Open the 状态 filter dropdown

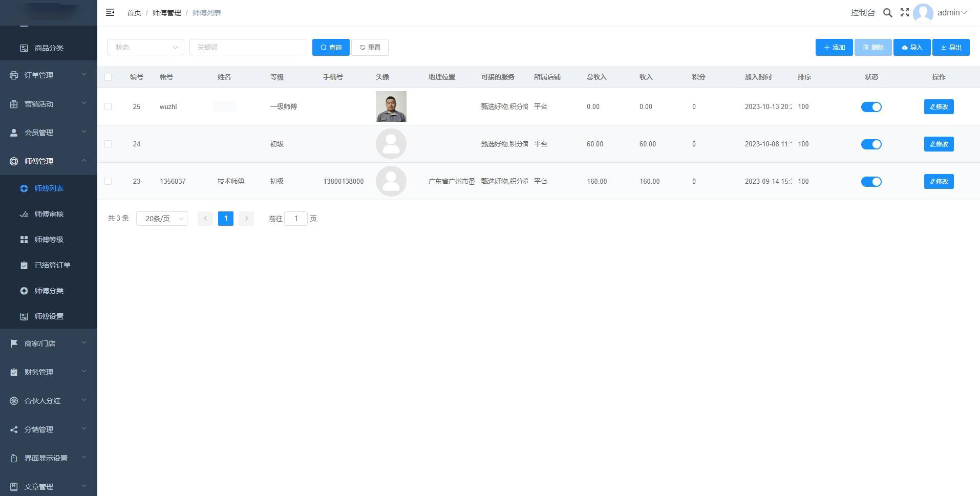click(145, 47)
